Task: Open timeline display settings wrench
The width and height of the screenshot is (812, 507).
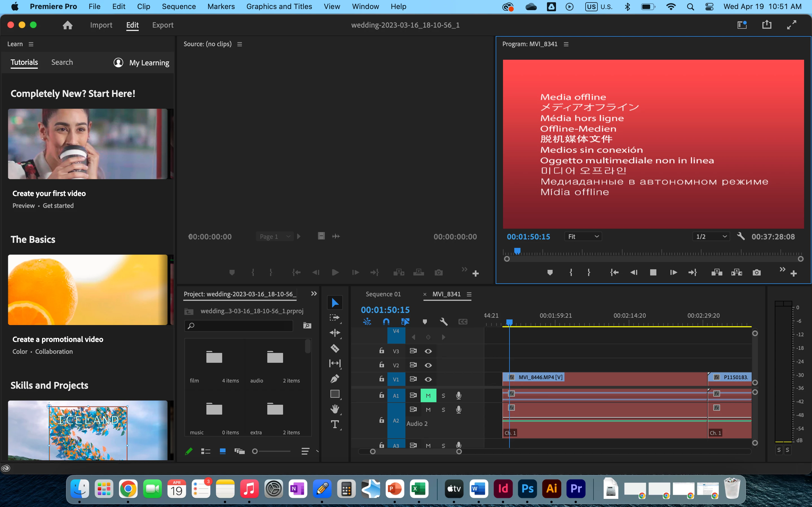Action: [x=443, y=322]
